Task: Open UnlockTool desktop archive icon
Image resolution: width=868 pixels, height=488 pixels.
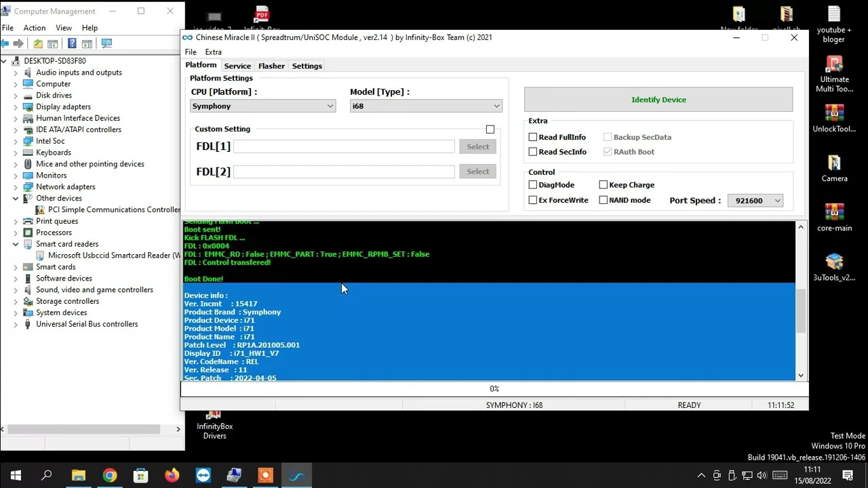Action: click(834, 119)
